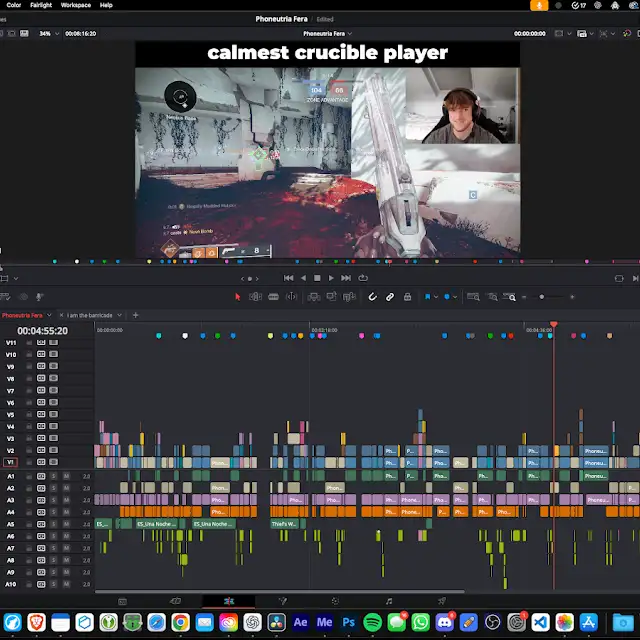The height and width of the screenshot is (640, 640).
Task: Select the V1 destination track label
Action: [x=11, y=462]
